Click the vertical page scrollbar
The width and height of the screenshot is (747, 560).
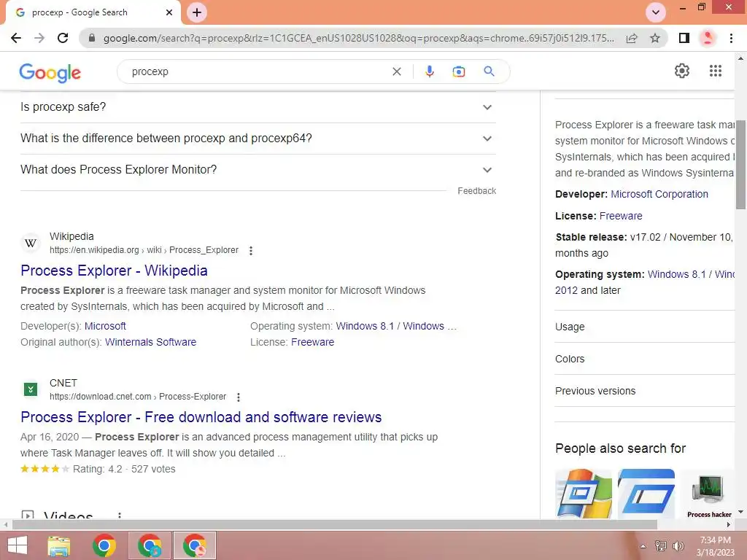coord(740,164)
